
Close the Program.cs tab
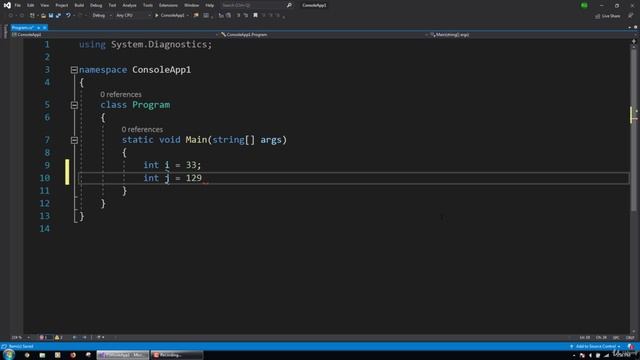coord(44,27)
